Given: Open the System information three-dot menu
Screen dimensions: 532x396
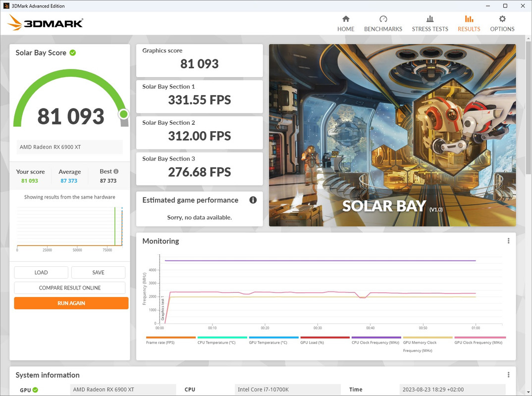Looking at the screenshot, I should (508, 375).
